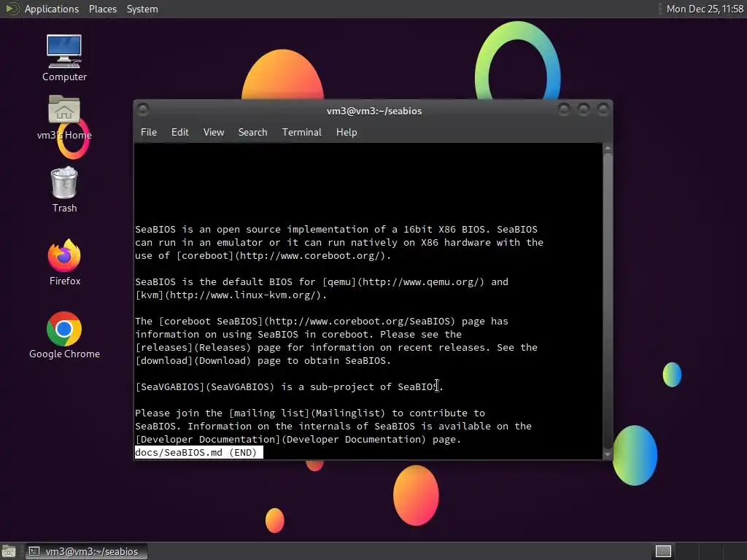This screenshot has width=747, height=560.
Task: Minimize the terminal window
Action: click(564, 110)
